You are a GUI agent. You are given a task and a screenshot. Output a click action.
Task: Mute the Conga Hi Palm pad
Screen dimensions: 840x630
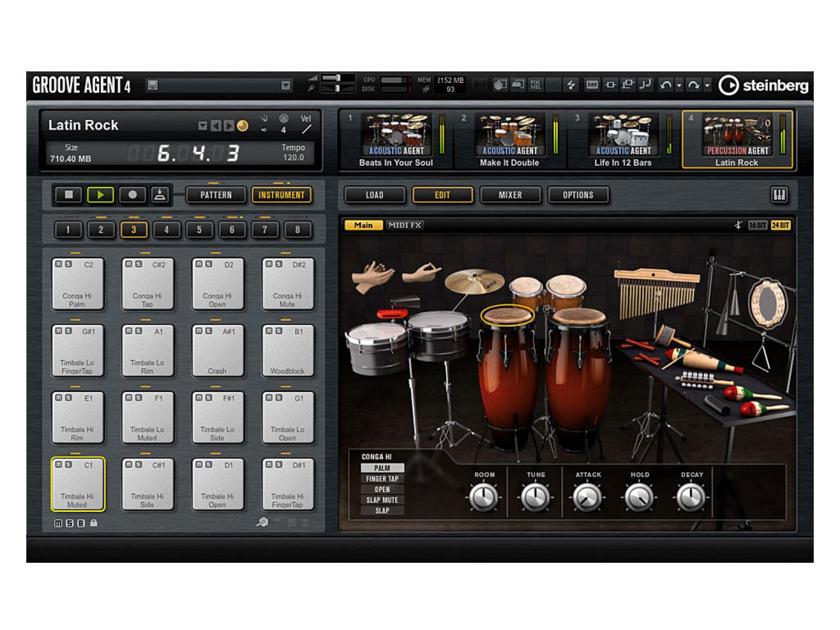tap(58, 264)
